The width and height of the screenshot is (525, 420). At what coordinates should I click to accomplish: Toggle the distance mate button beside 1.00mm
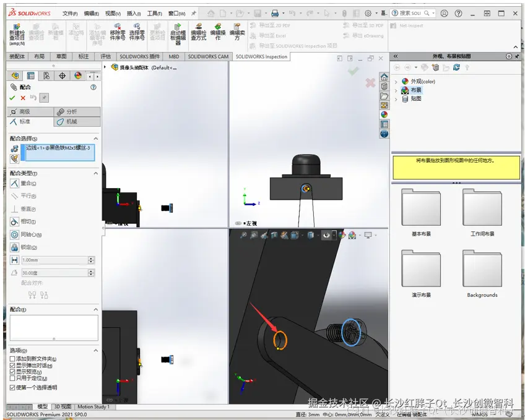[x=15, y=260]
